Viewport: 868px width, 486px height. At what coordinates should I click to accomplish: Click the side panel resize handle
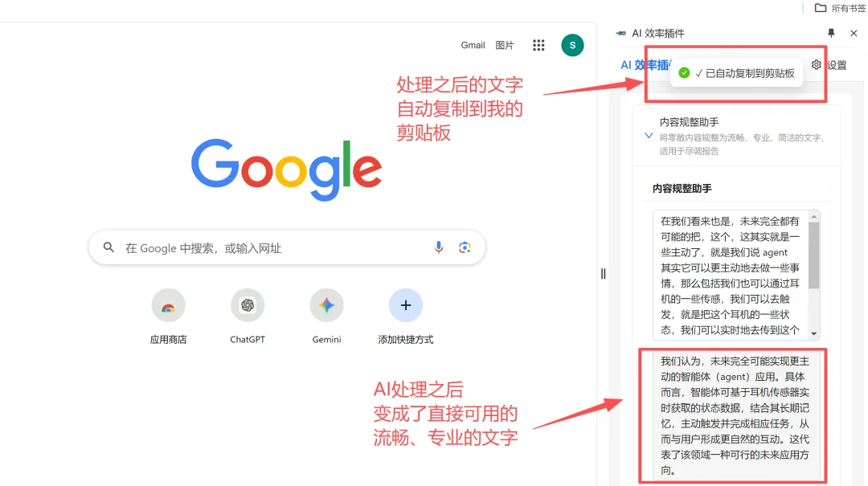[x=603, y=273]
